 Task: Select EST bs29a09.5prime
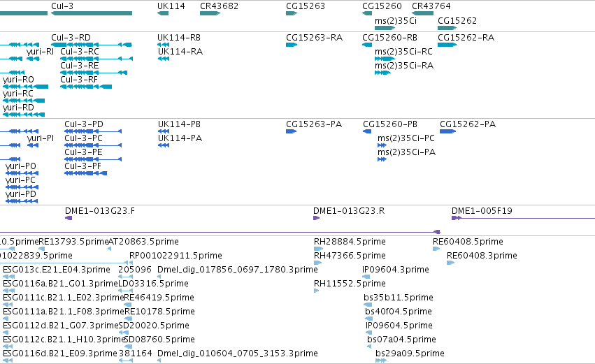click(x=410, y=354)
